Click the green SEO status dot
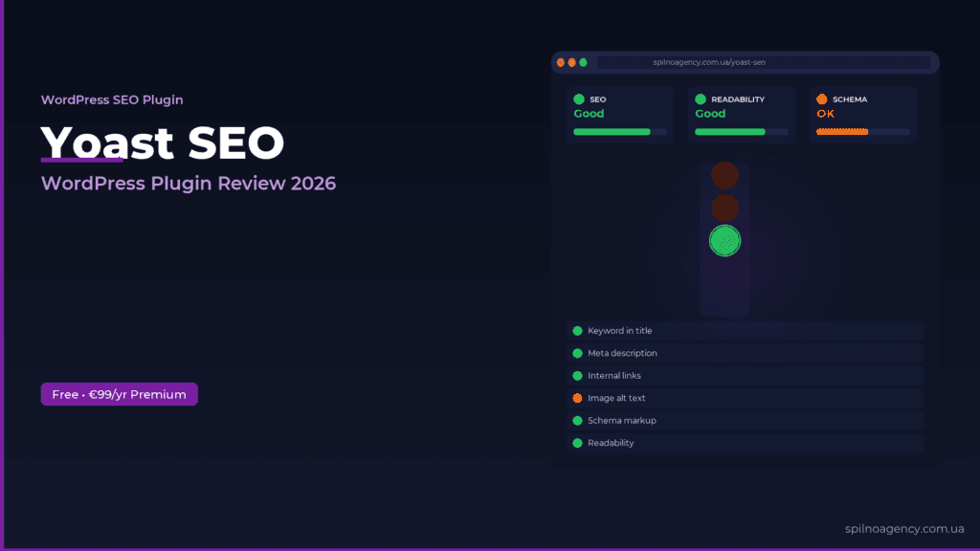The image size is (980, 551). click(x=579, y=99)
